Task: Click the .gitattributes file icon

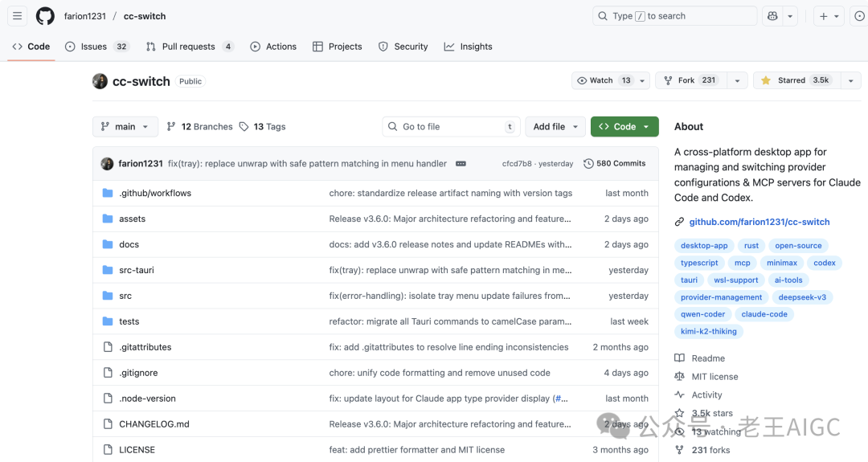Action: (x=108, y=347)
